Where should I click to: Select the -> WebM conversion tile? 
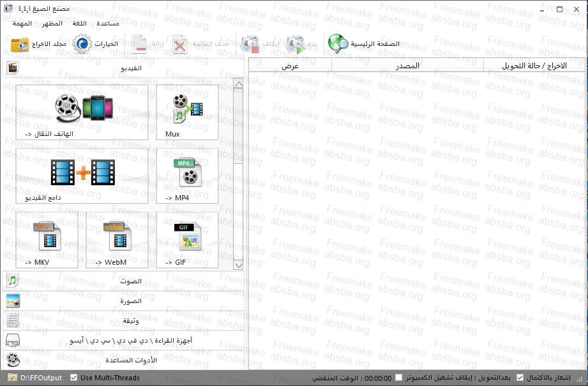pyautogui.click(x=117, y=241)
